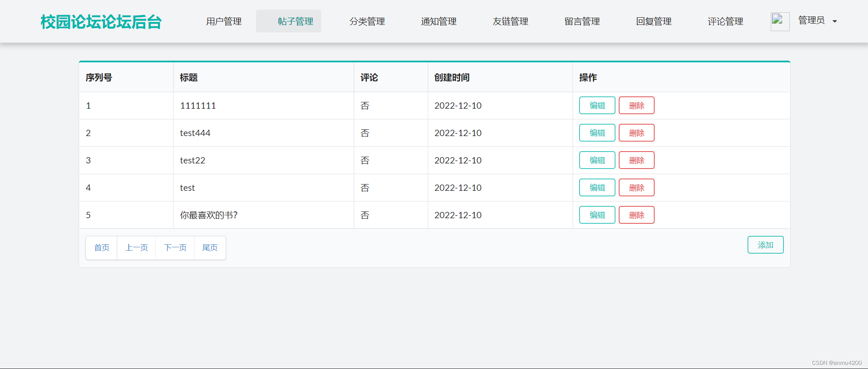Select the title cell test22

click(x=264, y=160)
